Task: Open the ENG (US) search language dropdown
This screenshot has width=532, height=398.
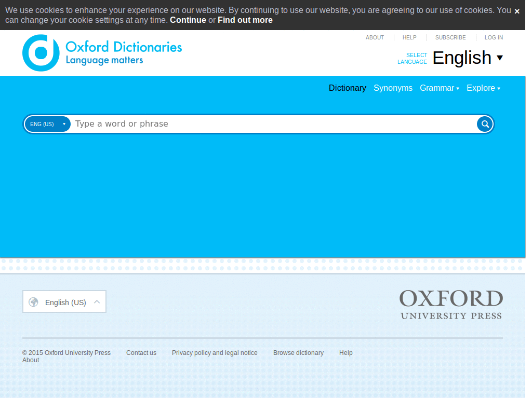Action: (47, 124)
